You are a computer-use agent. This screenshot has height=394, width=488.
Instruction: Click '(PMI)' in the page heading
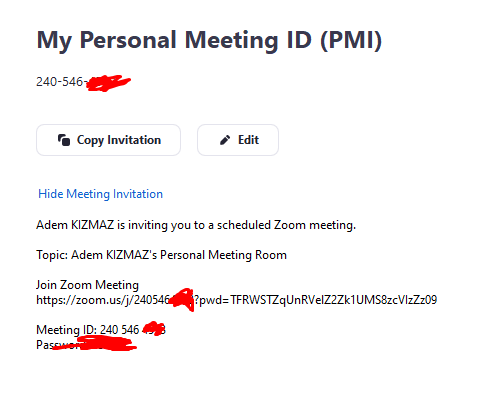pos(351,41)
